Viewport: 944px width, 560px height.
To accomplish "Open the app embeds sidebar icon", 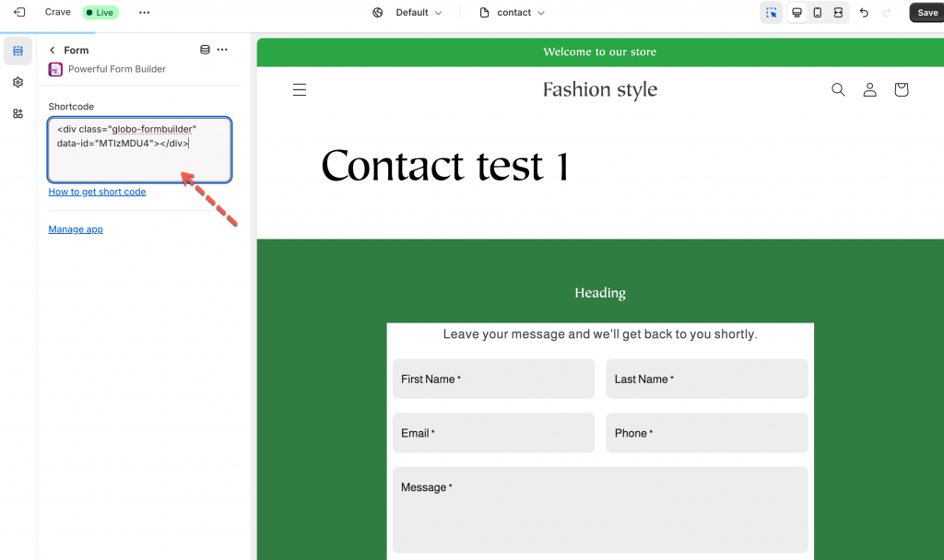I will coord(18,113).
